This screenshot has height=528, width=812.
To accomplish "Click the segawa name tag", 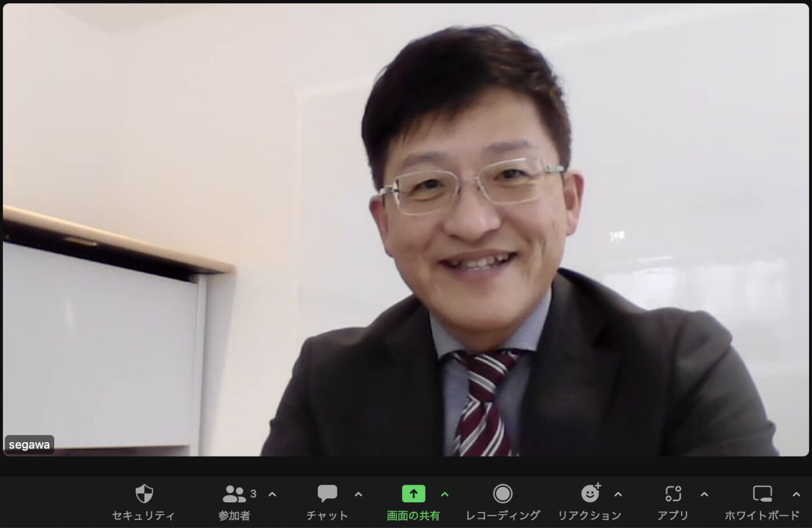I will (29, 445).
